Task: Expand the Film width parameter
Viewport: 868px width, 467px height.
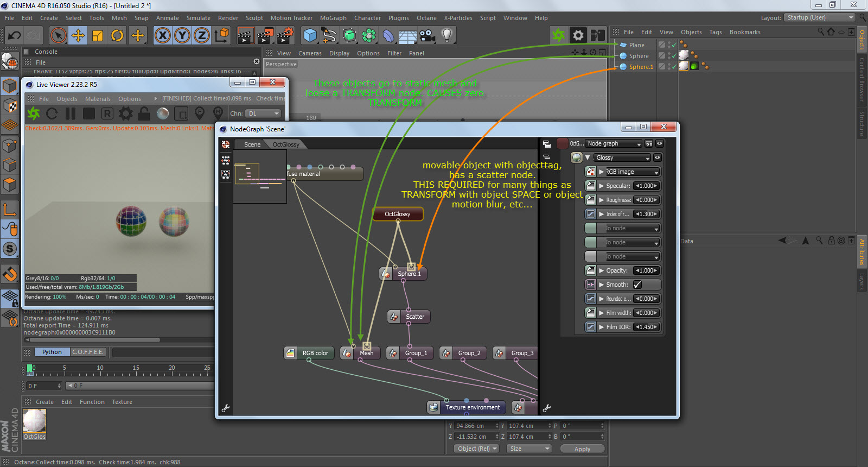Action: [601, 313]
